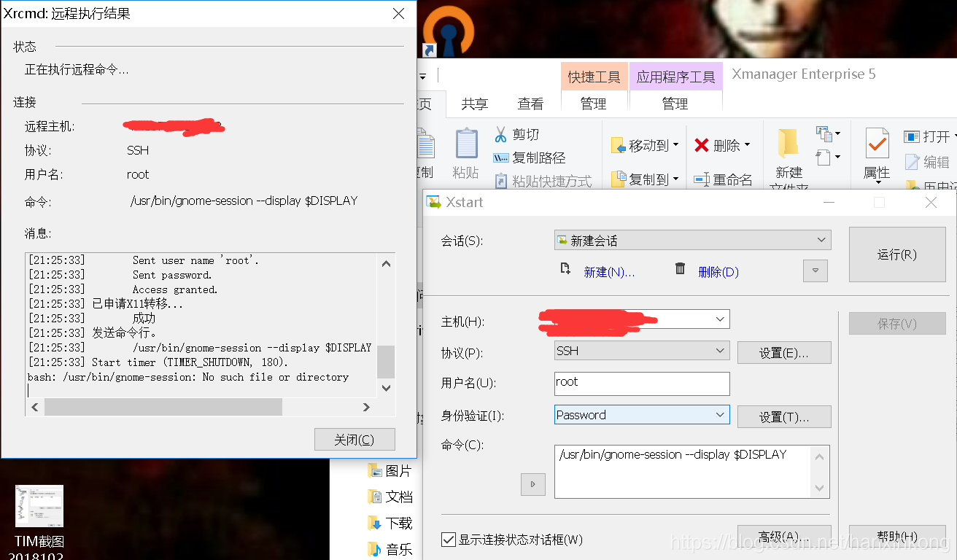Click the OpenVPN desktop shortcut icon
Image resolution: width=957 pixels, height=560 pixels.
450,31
